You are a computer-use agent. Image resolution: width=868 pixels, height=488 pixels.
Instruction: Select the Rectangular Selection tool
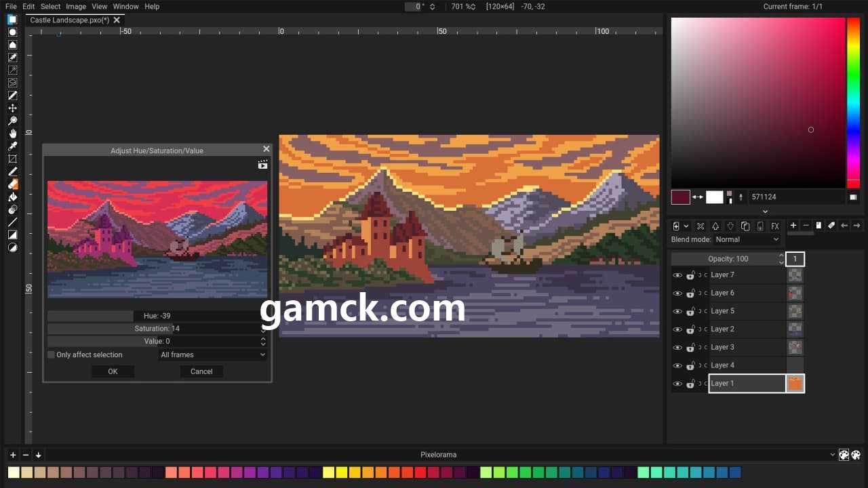pos(12,19)
